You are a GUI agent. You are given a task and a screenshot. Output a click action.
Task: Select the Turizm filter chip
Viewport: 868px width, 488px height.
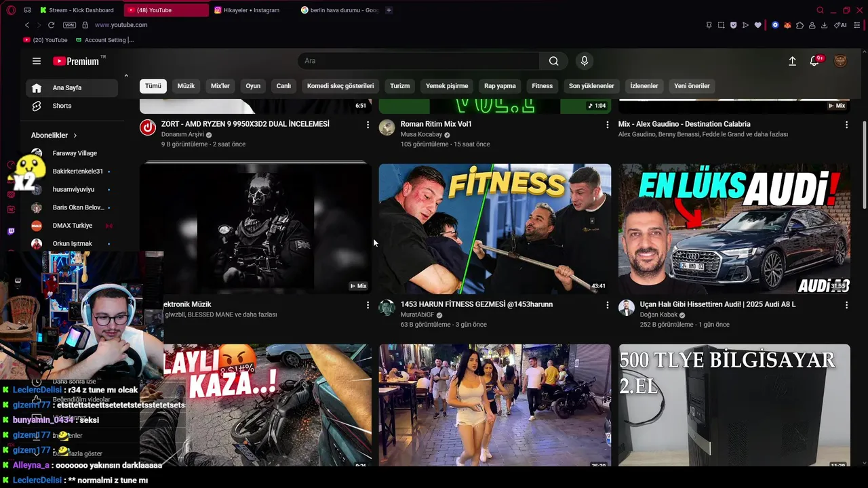[400, 86]
